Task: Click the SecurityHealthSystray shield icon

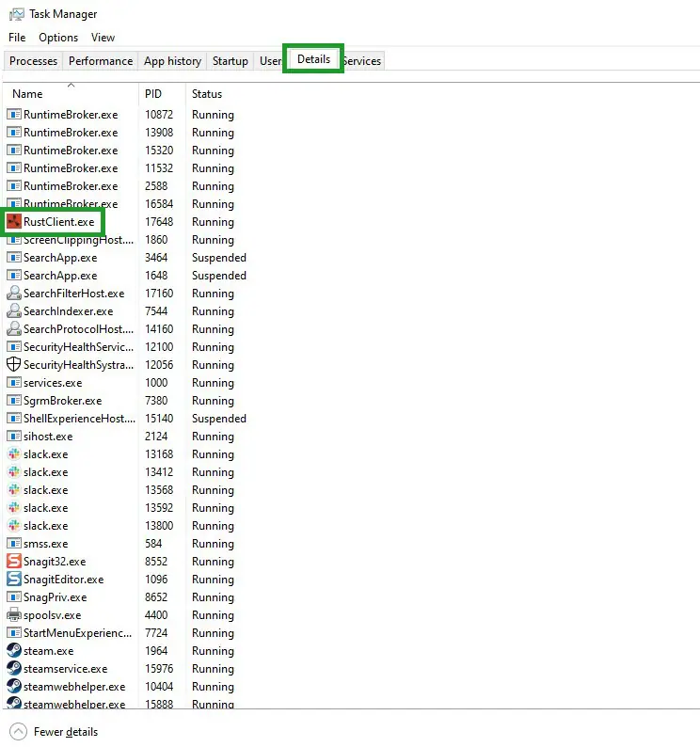Action: click(14, 364)
